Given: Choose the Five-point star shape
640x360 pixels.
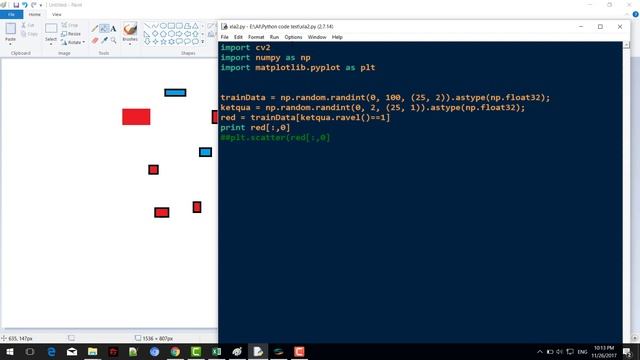Looking at the screenshot, I should pos(163,42).
